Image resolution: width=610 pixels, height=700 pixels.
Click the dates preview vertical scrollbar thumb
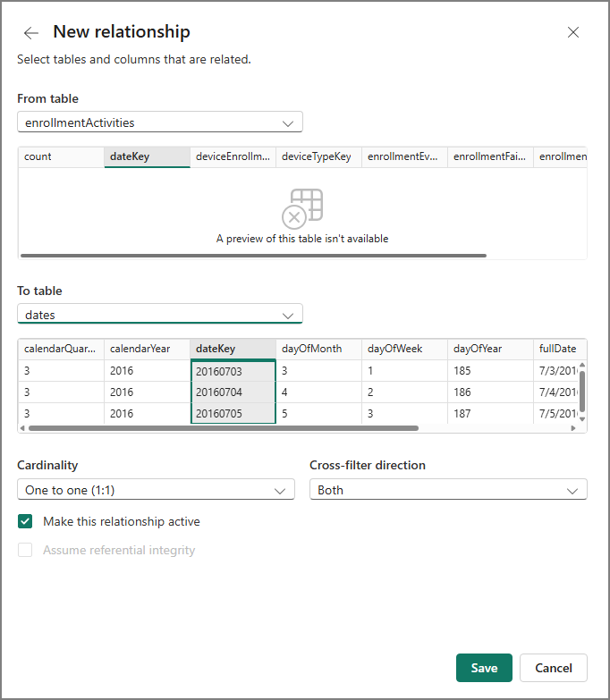coord(582,392)
